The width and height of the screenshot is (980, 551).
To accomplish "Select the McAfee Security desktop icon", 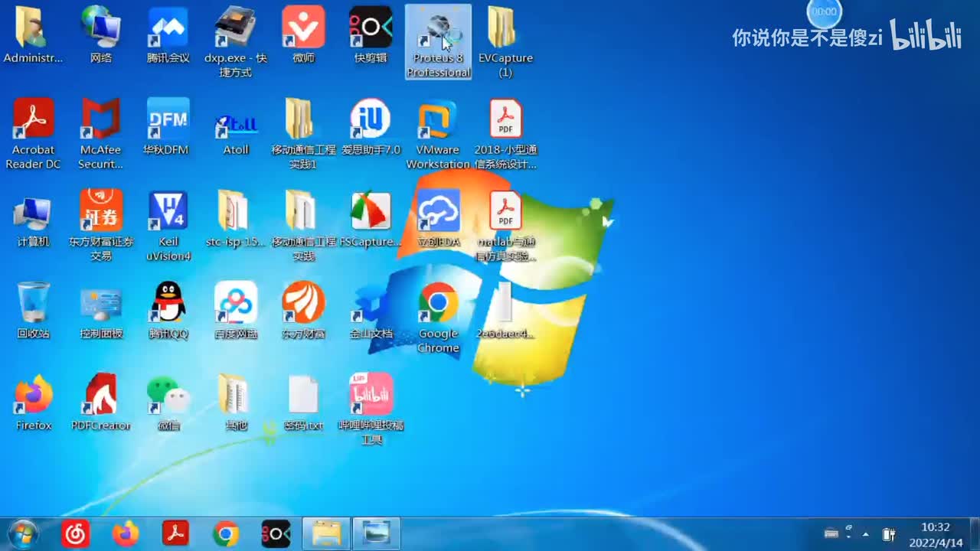I will coord(101,133).
